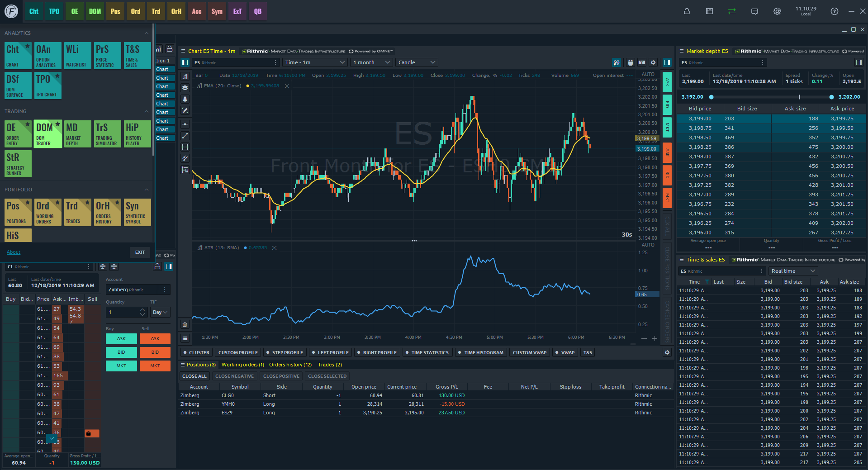Toggle the chart magnifier data tool
This screenshot has width=868, height=470.
(x=616, y=62)
